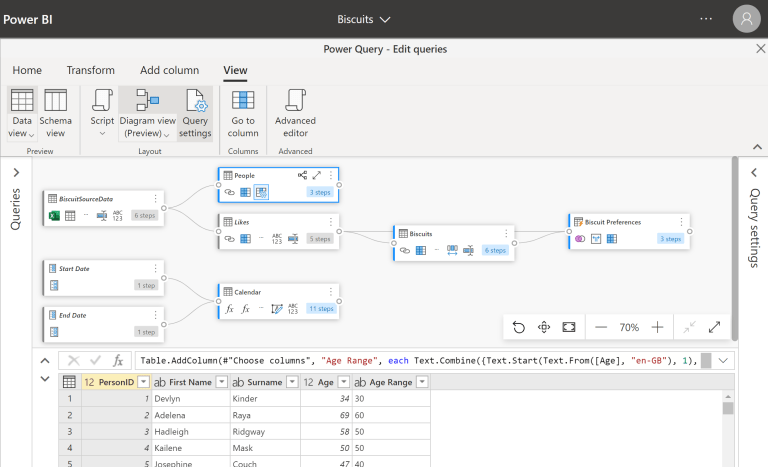This screenshot has height=467, width=768.
Task: Open the Transform ribbon tab
Action: pyautogui.click(x=91, y=70)
